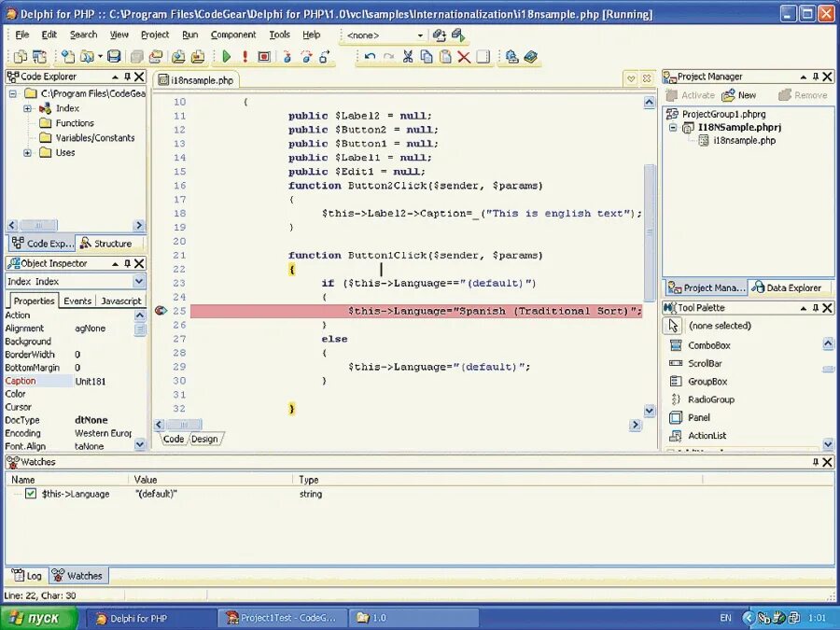Open the 1.0 folder taskbar button
The width and height of the screenshot is (840, 630).
[x=413, y=618]
